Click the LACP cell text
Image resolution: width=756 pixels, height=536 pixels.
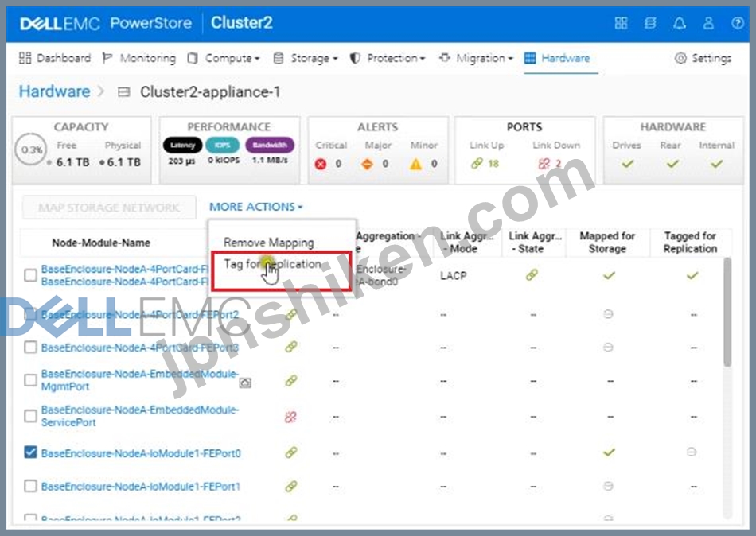454,276
